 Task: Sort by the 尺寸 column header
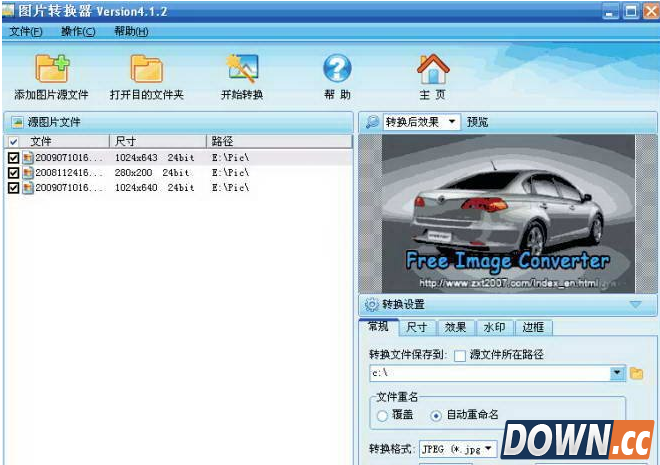(158, 141)
